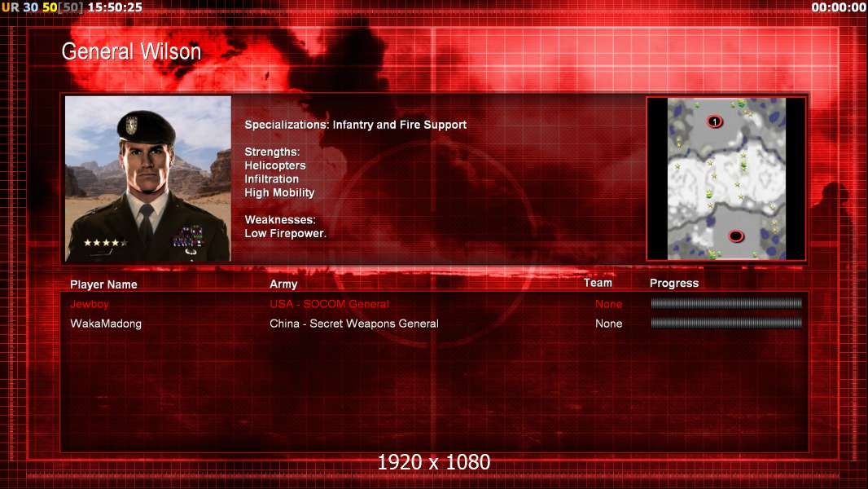The width and height of the screenshot is (868, 489).
Task: Click the 15:50:25 clock in overlay
Action: tap(115, 7)
